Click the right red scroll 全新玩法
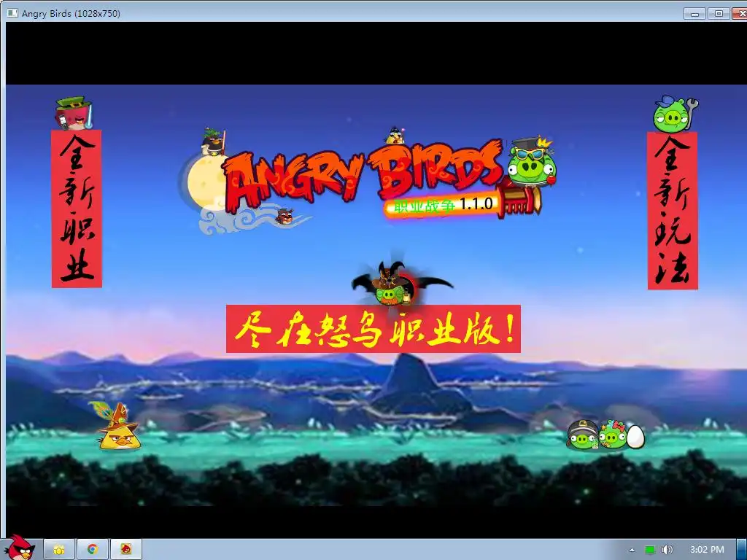747x560 pixels. tap(673, 211)
